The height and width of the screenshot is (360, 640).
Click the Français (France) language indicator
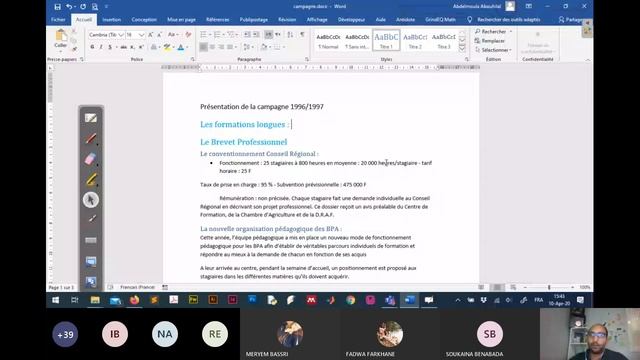point(137,287)
